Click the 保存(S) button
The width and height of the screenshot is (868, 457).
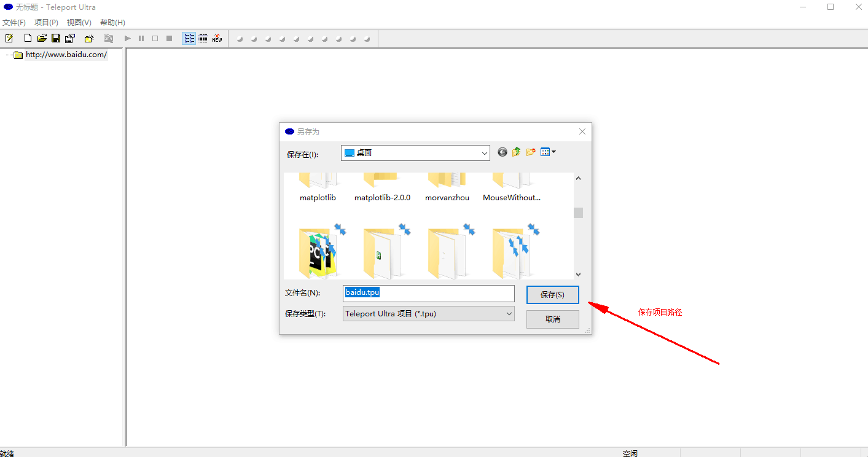[553, 295]
